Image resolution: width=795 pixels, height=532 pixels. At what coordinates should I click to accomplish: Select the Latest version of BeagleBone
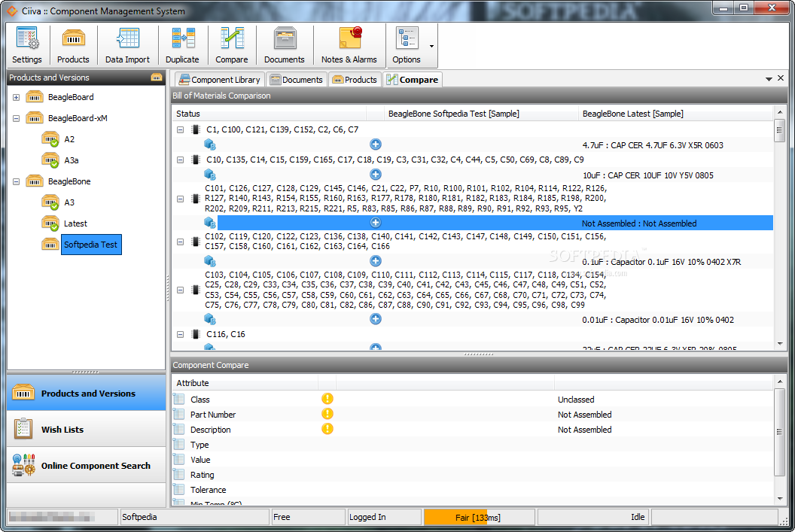point(75,223)
